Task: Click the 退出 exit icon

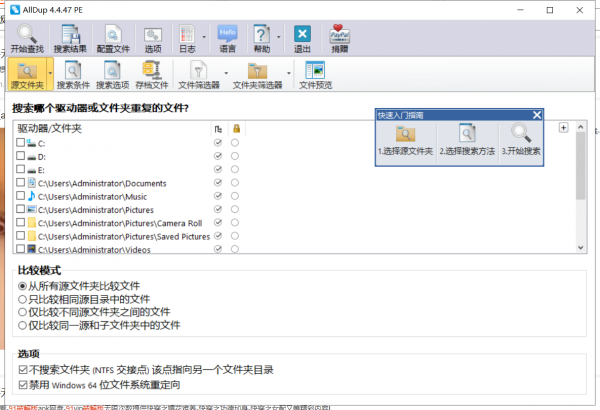Action: click(302, 38)
